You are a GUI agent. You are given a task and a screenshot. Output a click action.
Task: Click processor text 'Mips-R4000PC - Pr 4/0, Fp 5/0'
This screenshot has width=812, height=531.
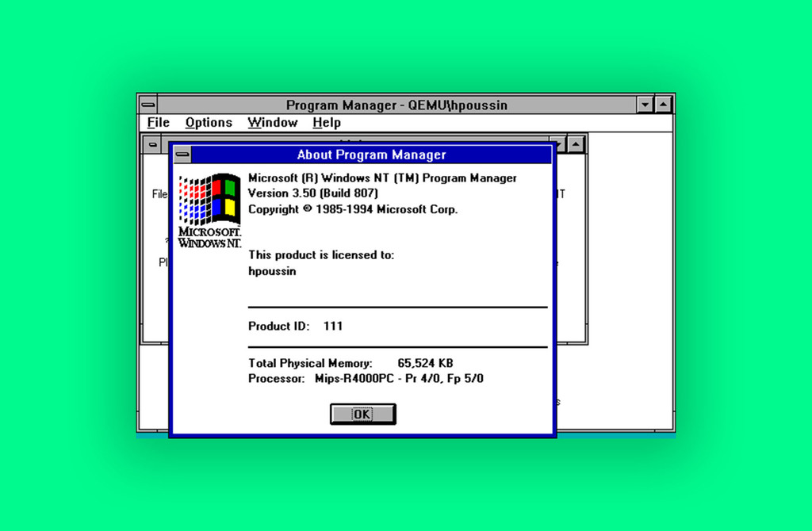pyautogui.click(x=399, y=379)
